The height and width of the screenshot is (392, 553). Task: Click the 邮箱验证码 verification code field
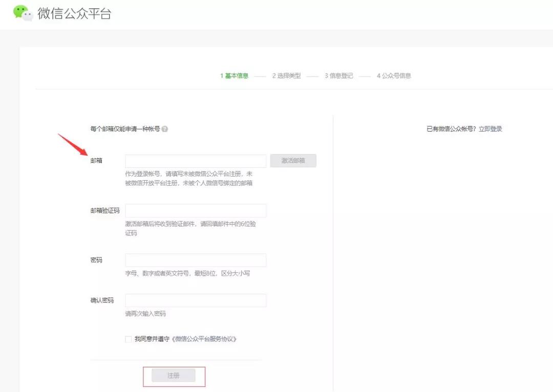(x=195, y=210)
